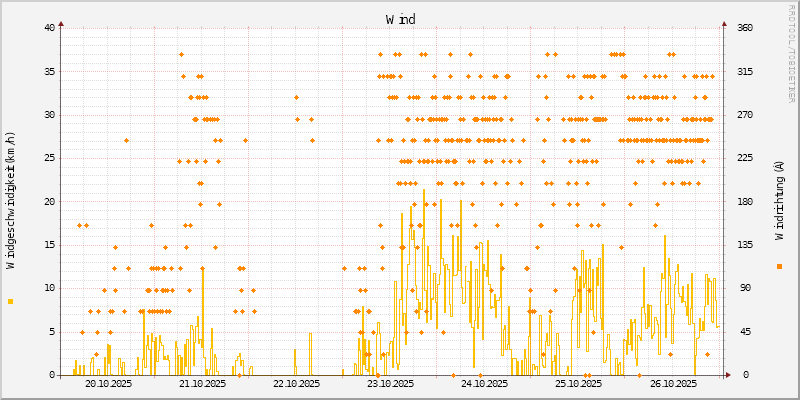Image resolution: width=800 pixels, height=400 pixels.
Task: Click the 24.10.2025 date label
Action: click(x=484, y=384)
